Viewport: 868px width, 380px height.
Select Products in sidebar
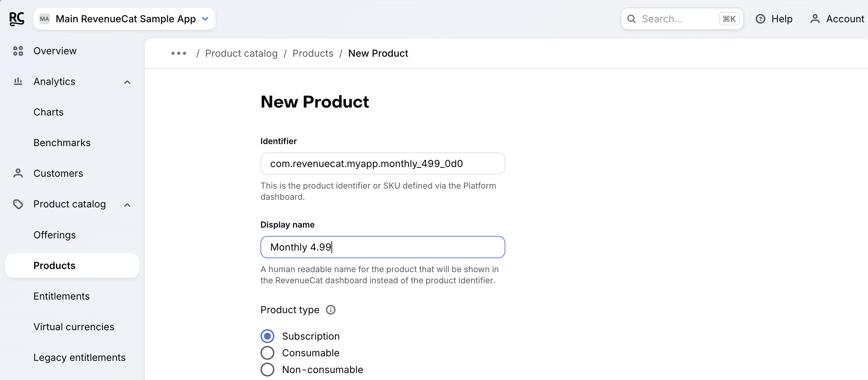tap(72, 266)
